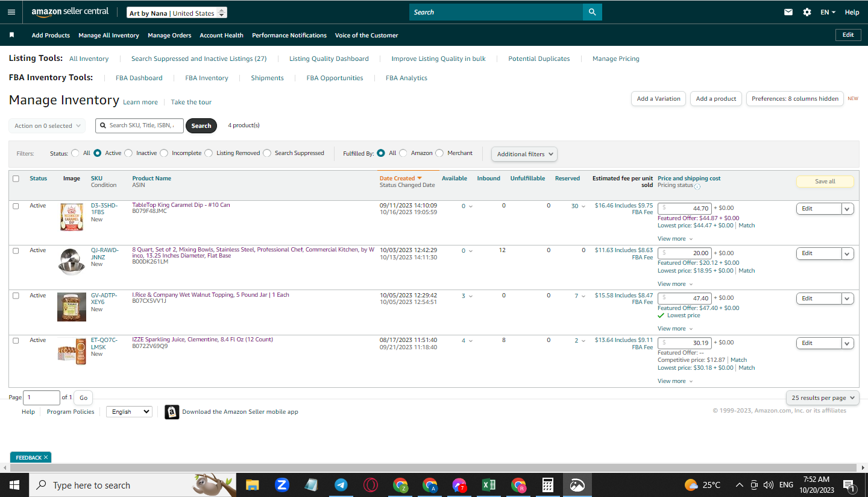Open the Windows Start menu
868x497 pixels.
click(14, 485)
